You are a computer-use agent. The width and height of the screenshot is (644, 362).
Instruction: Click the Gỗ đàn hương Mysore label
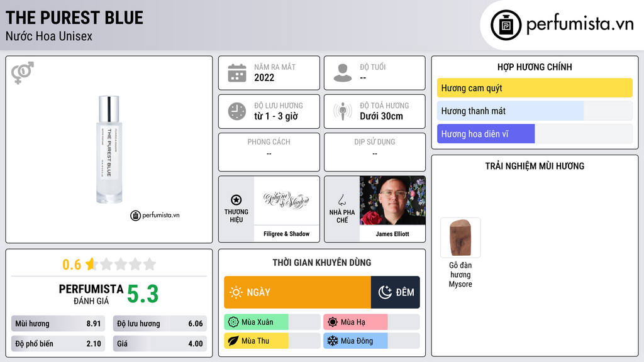click(x=460, y=275)
